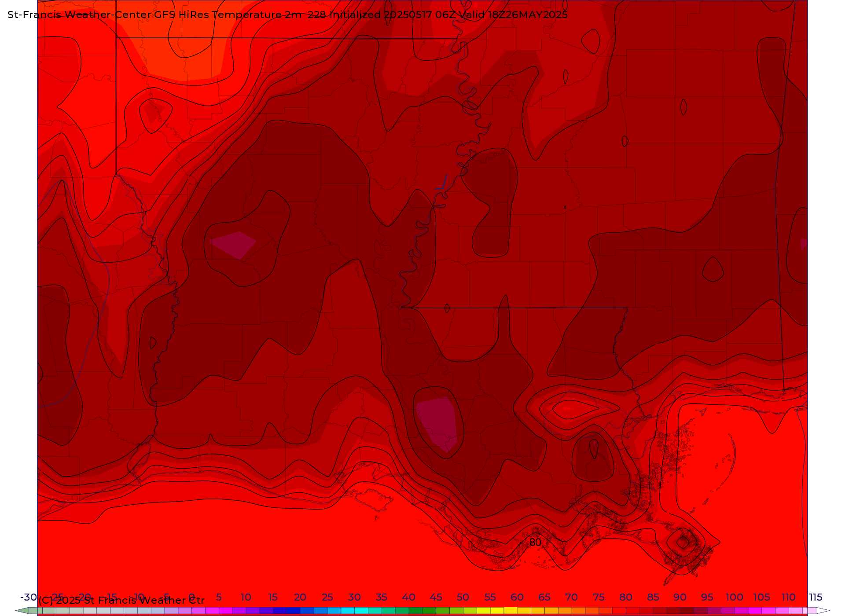Image resolution: width=845 pixels, height=616 pixels.
Task: Click the map title text at top
Action: pos(287,15)
